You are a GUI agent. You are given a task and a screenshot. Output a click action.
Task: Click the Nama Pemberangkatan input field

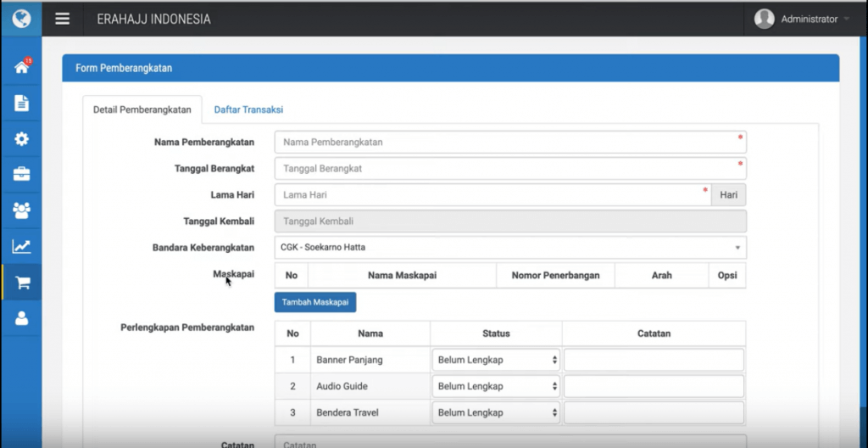tap(509, 143)
